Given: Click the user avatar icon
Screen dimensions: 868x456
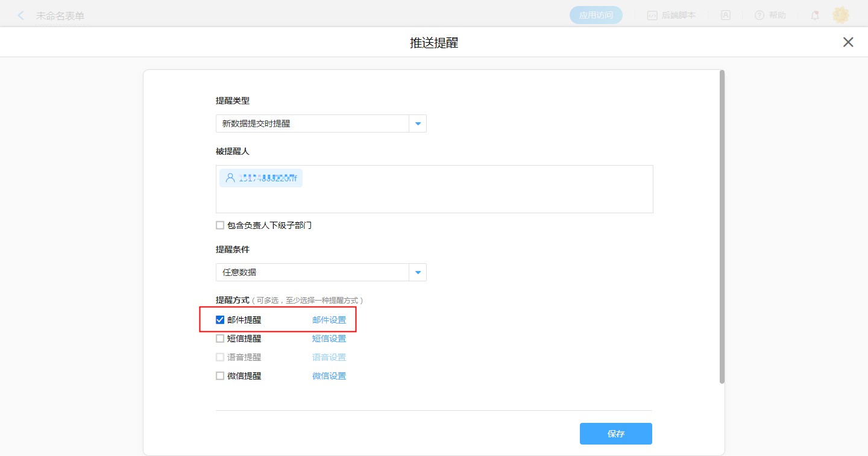Looking at the screenshot, I should 841,16.
